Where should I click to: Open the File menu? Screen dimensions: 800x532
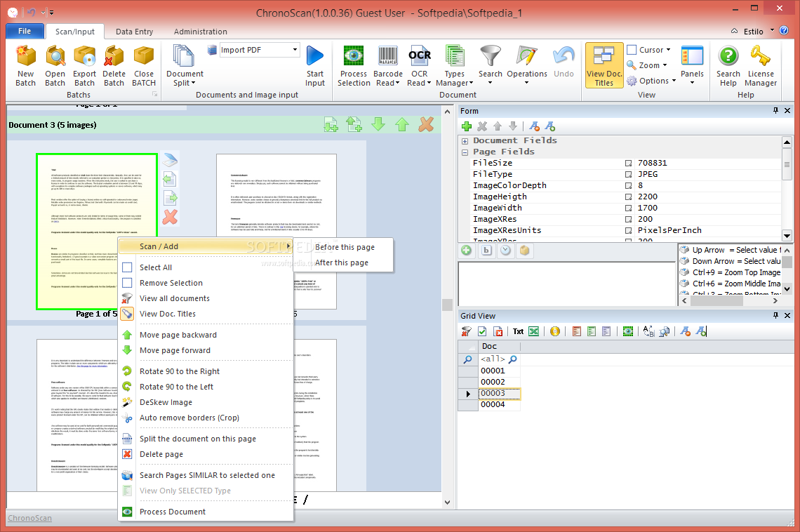25,31
